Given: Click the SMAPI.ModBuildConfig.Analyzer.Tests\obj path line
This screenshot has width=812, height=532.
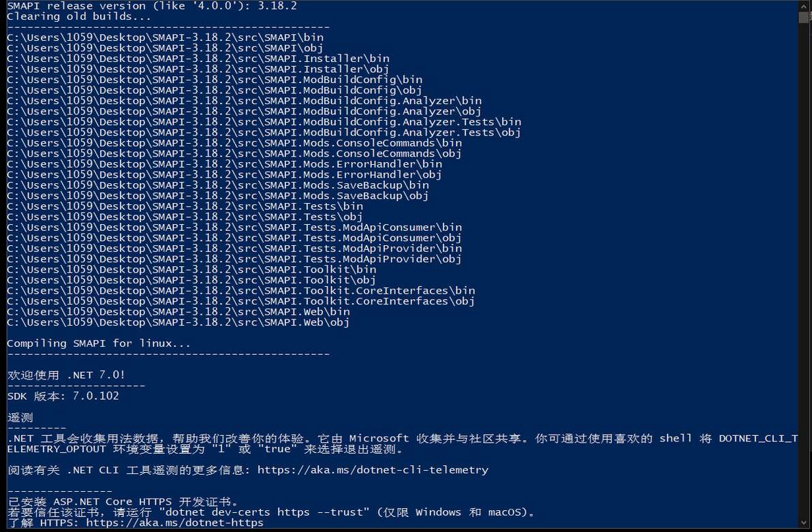Looking at the screenshot, I should (264, 132).
